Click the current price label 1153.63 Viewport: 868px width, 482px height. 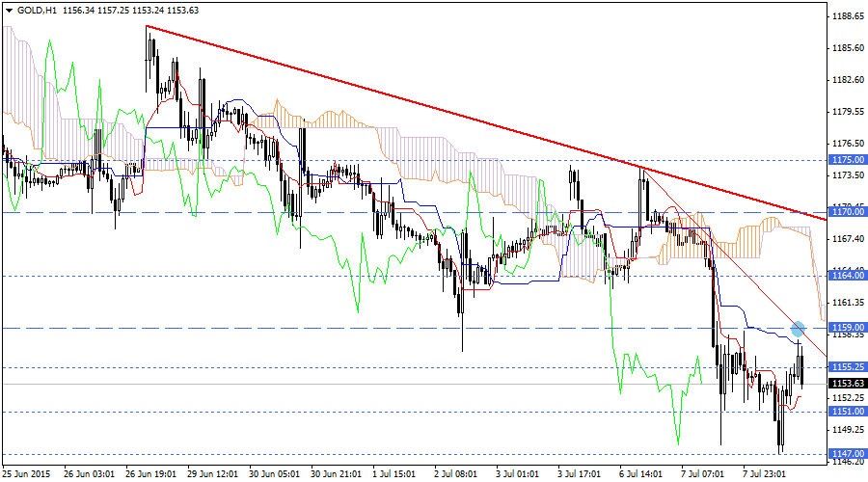(x=848, y=384)
